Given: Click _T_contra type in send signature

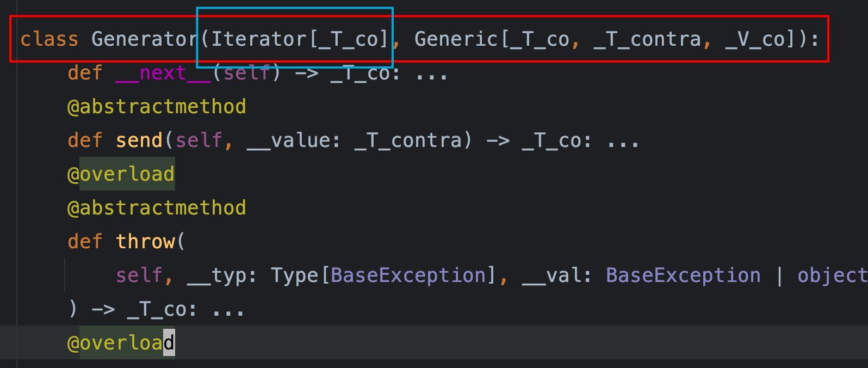Looking at the screenshot, I should coord(408,140).
